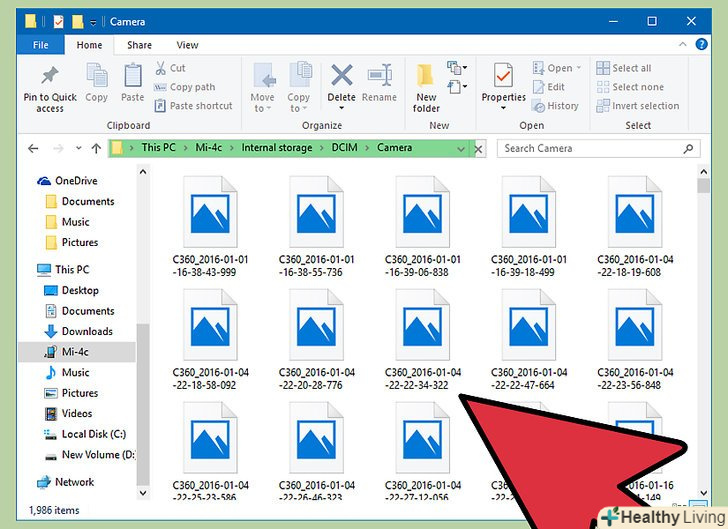Open Documents under OneDrive
Screen dimensions: 728x529
(x=80, y=202)
